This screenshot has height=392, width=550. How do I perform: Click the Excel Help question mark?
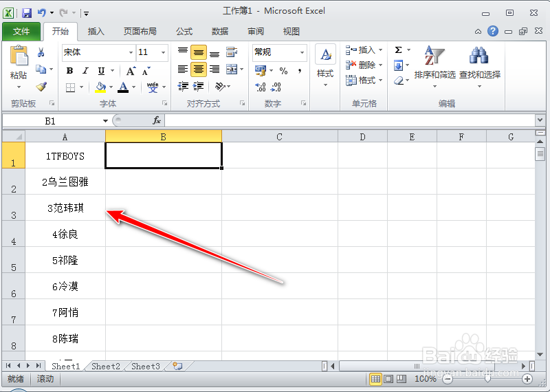(493, 31)
